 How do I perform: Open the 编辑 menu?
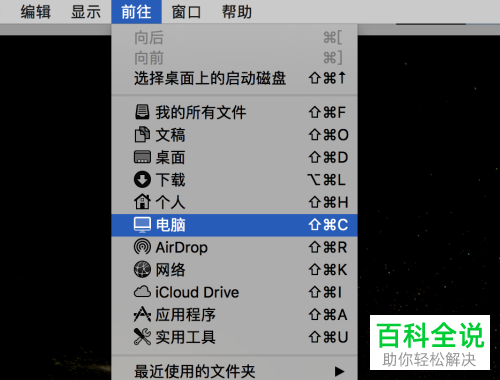(x=36, y=12)
